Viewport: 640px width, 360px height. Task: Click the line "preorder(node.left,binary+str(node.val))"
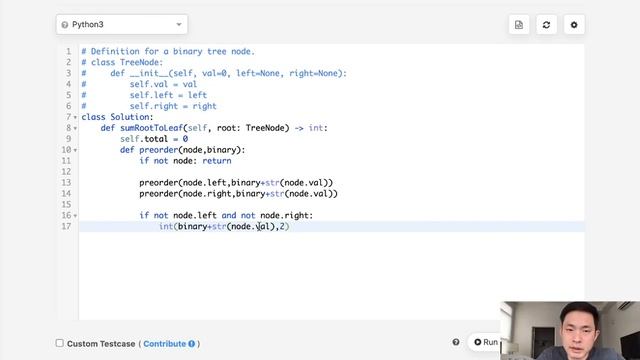(236, 182)
